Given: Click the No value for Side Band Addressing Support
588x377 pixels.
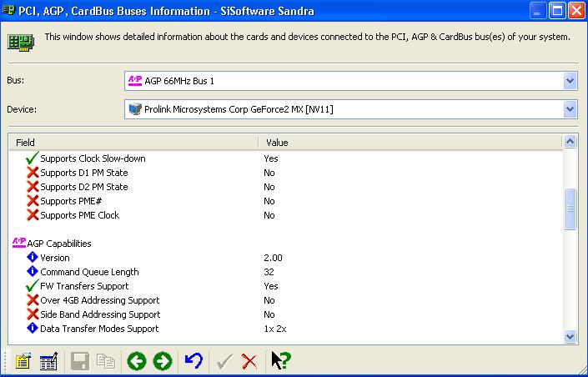Looking at the screenshot, I should coord(269,314).
